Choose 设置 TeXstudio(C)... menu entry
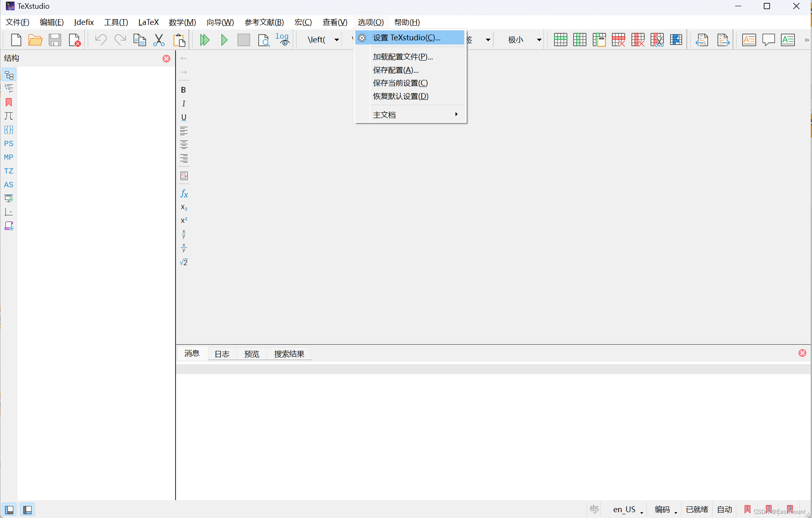Viewport: 812px width, 518px height. pos(410,37)
